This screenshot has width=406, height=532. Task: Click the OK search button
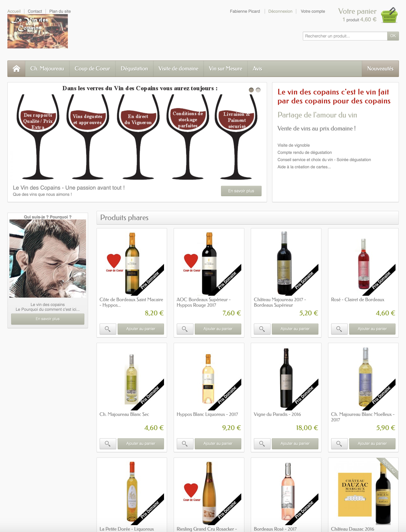click(393, 36)
